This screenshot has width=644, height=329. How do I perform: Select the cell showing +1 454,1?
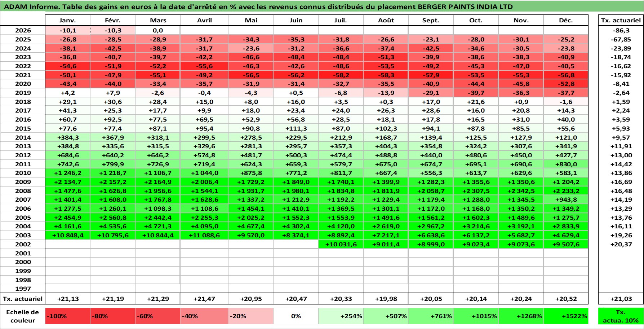(x=251, y=209)
